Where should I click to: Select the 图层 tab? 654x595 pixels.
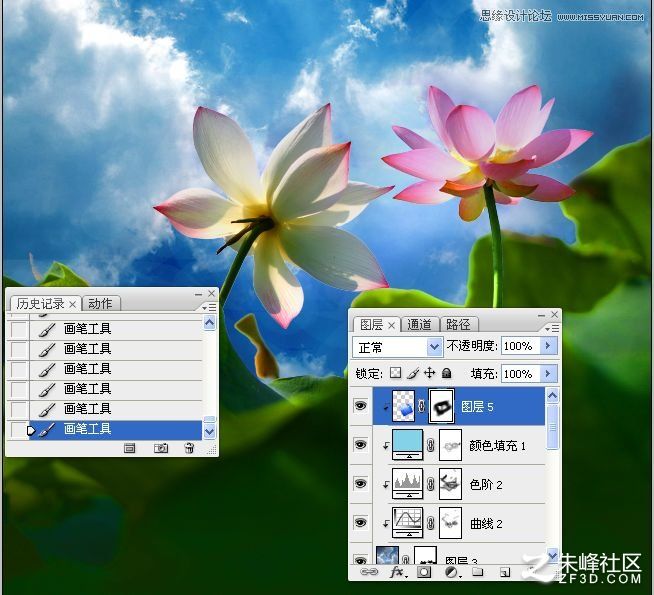click(x=372, y=324)
